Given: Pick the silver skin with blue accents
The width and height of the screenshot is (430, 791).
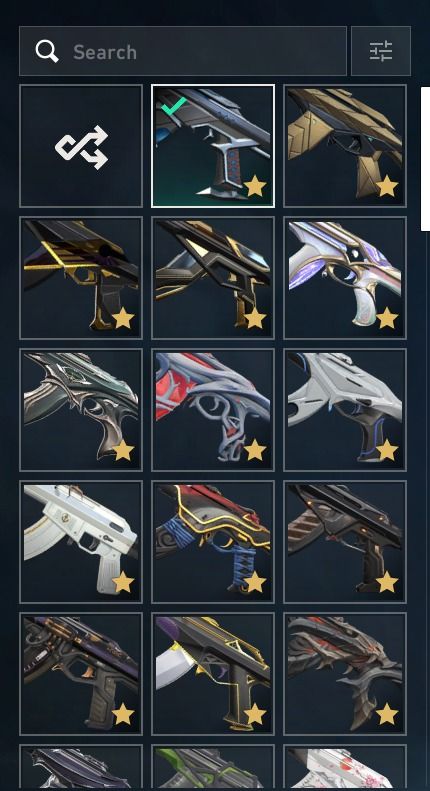Looking at the screenshot, I should click(x=345, y=410).
